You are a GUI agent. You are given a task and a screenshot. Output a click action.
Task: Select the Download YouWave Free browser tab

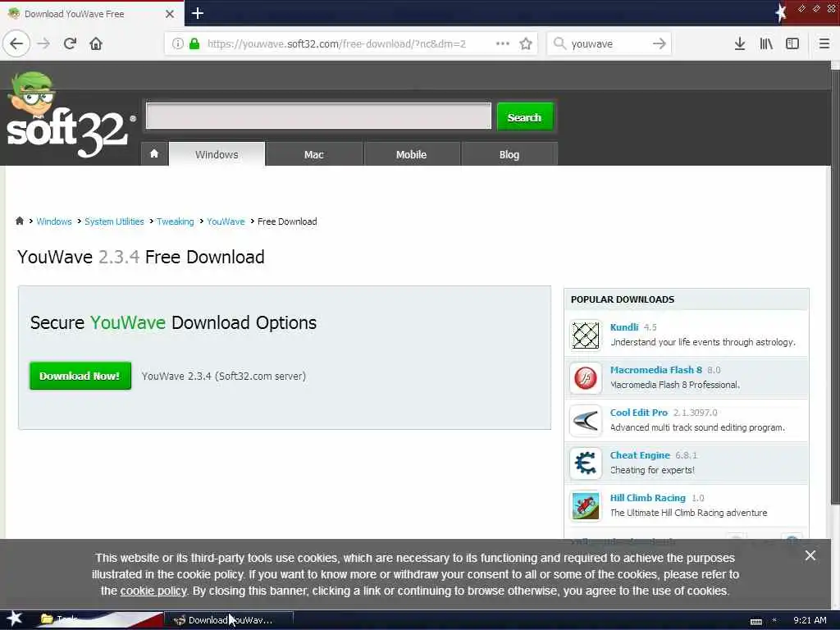(x=92, y=14)
